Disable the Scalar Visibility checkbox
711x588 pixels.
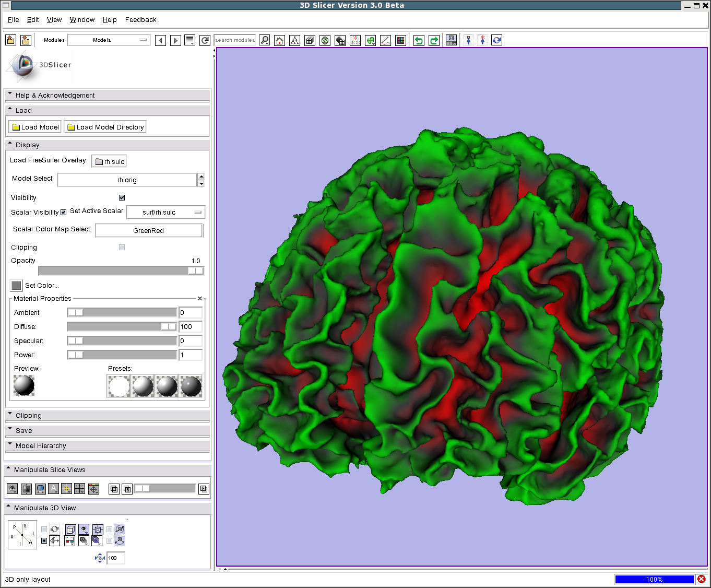(x=64, y=212)
